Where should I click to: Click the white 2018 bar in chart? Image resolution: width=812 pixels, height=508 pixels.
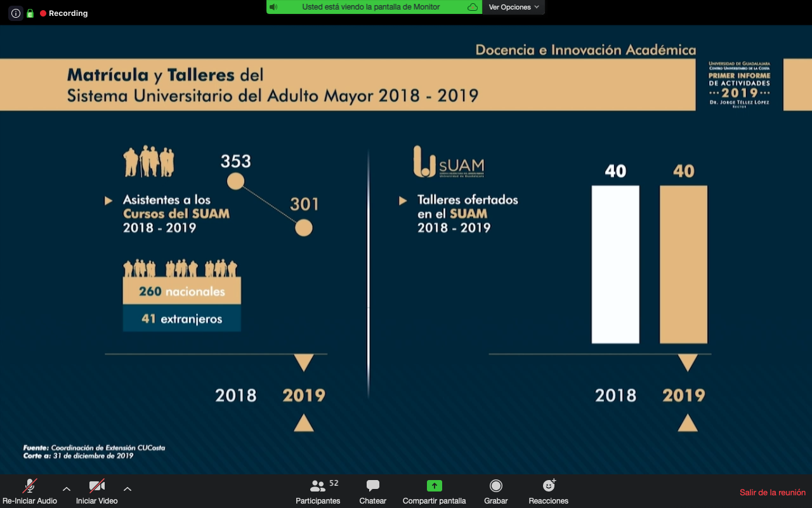click(615, 264)
